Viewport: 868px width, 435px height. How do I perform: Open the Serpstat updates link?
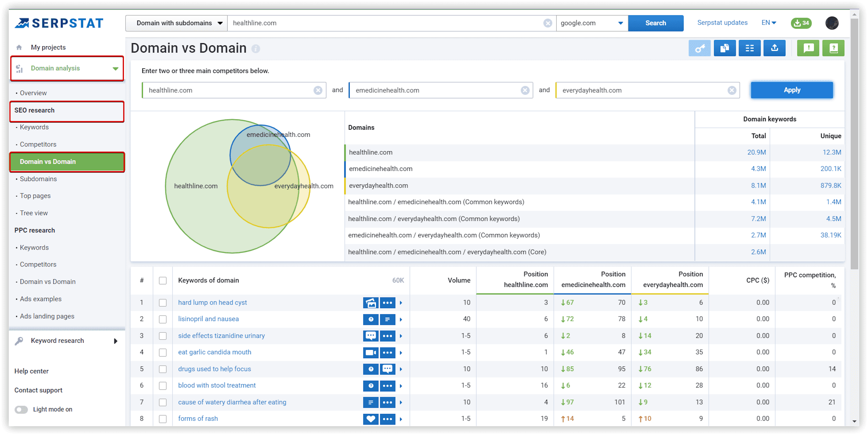pyautogui.click(x=722, y=23)
